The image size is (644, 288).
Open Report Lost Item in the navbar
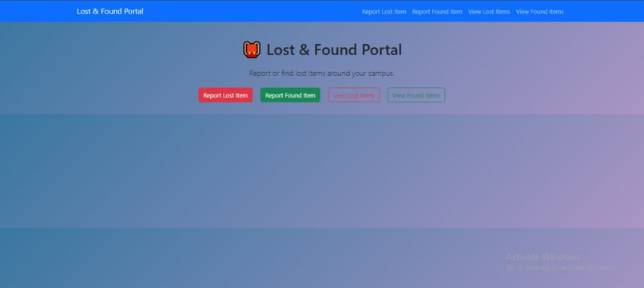coord(384,11)
